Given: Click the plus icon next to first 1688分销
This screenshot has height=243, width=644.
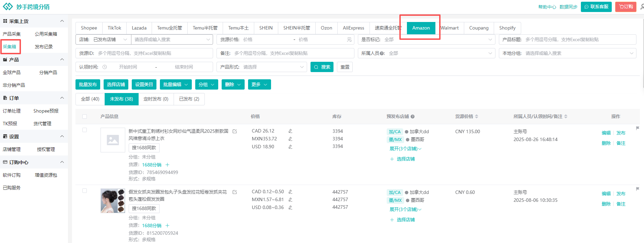Looking at the screenshot, I should point(167,165).
